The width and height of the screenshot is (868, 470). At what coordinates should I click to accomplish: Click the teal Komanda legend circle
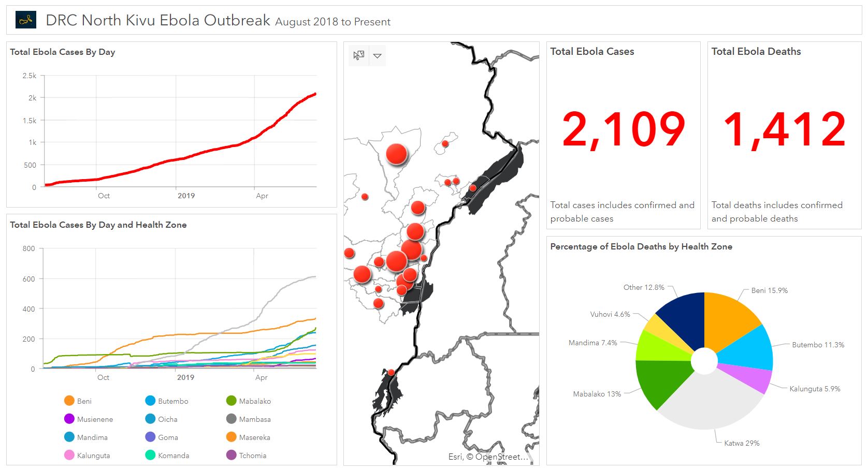point(151,456)
